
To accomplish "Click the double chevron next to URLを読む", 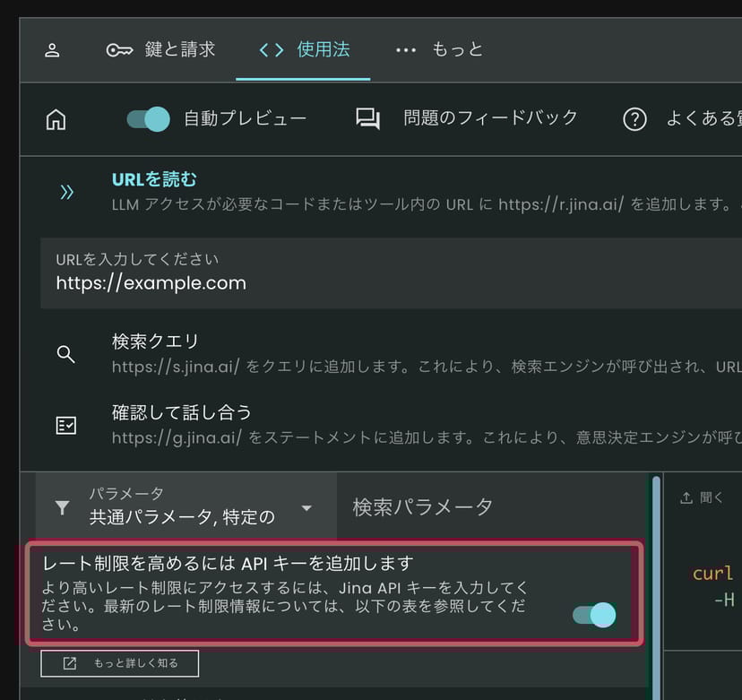I will tap(66, 192).
